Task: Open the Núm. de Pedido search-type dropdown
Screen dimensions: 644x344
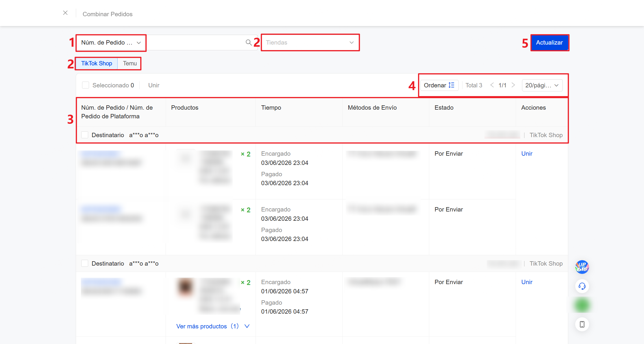Action: 111,43
